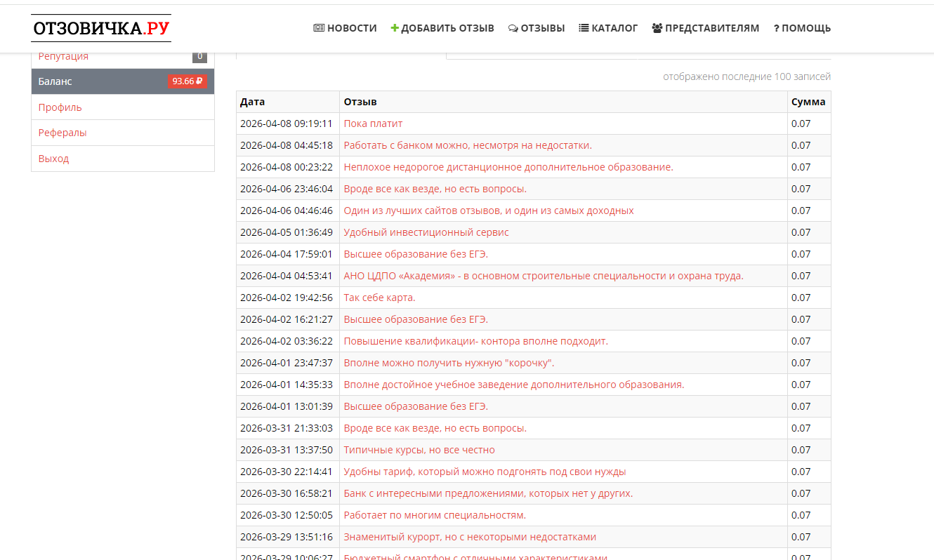
Task: Click the date cell 2026-04-08 09:19:11
Action: (287, 124)
